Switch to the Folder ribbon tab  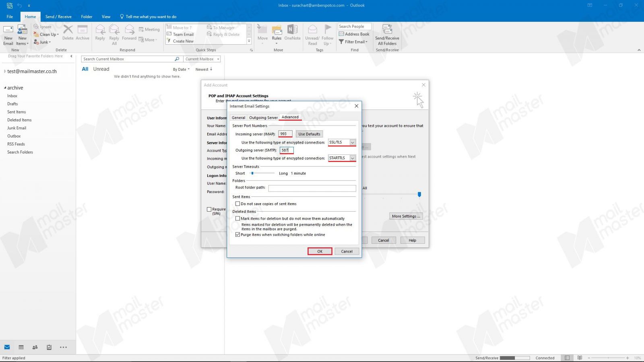[87, 16]
